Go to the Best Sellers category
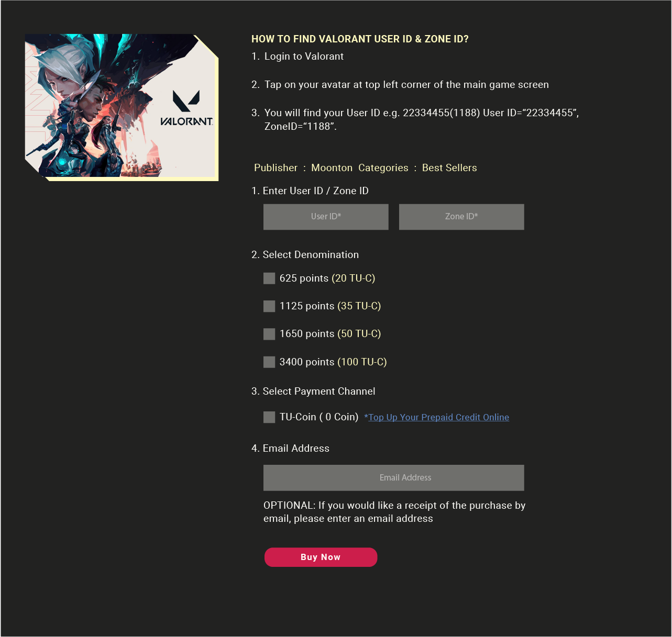Viewport: 672px width, 637px height. coord(449,168)
